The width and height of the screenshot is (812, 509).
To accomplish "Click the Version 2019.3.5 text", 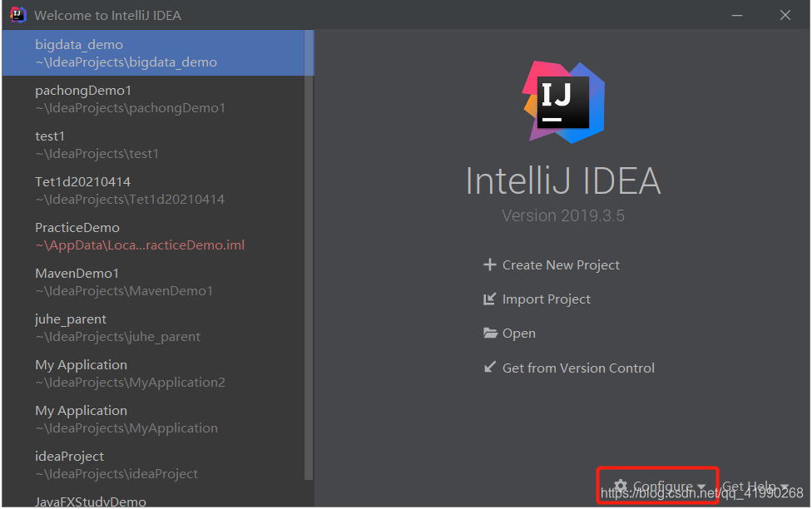I will pyautogui.click(x=563, y=215).
